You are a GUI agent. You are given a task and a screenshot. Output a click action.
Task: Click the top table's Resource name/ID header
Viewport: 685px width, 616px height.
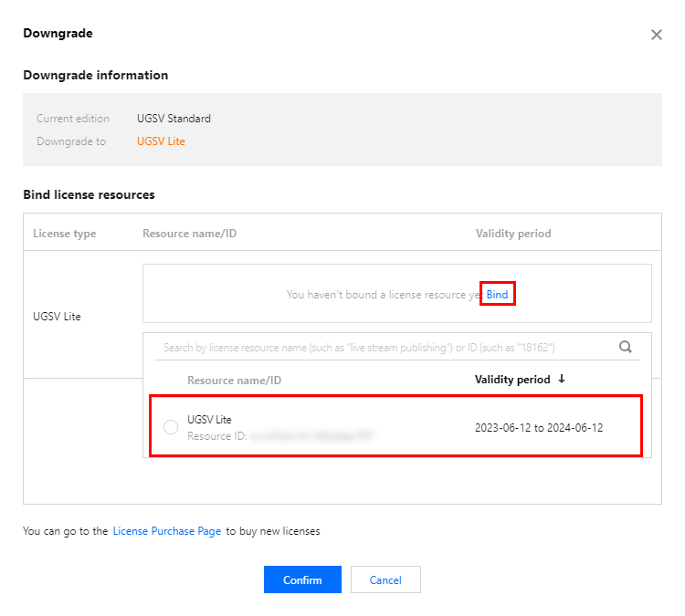tap(189, 234)
